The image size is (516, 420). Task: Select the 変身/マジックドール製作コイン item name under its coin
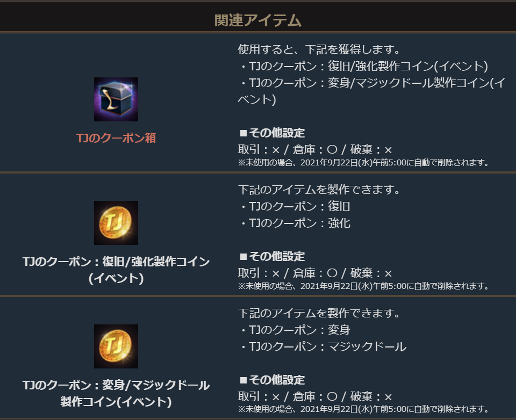[x=116, y=393]
